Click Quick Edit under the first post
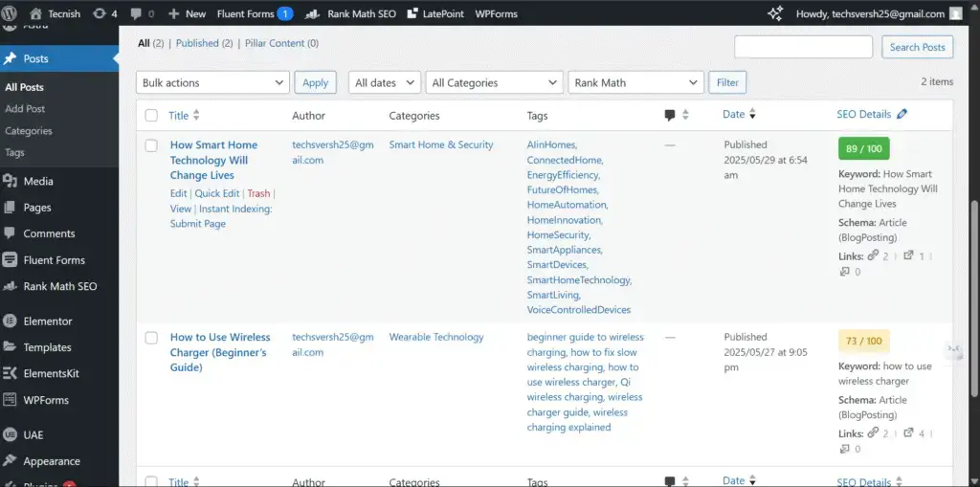 coord(217,193)
